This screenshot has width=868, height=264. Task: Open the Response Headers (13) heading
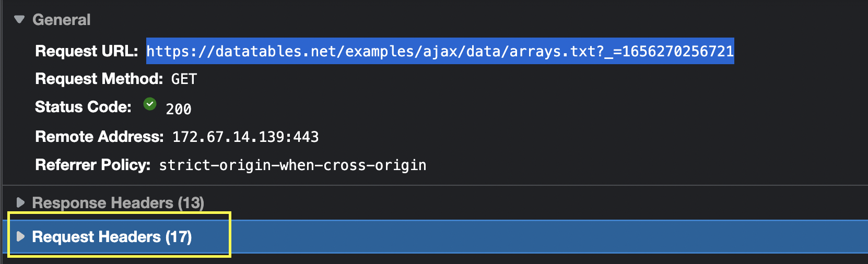point(118,202)
